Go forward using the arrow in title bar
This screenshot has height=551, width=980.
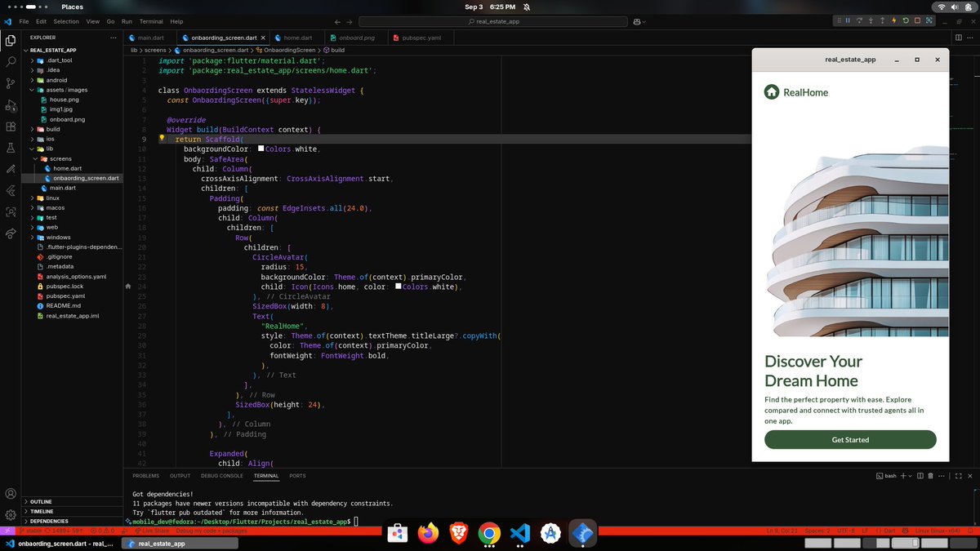[350, 21]
